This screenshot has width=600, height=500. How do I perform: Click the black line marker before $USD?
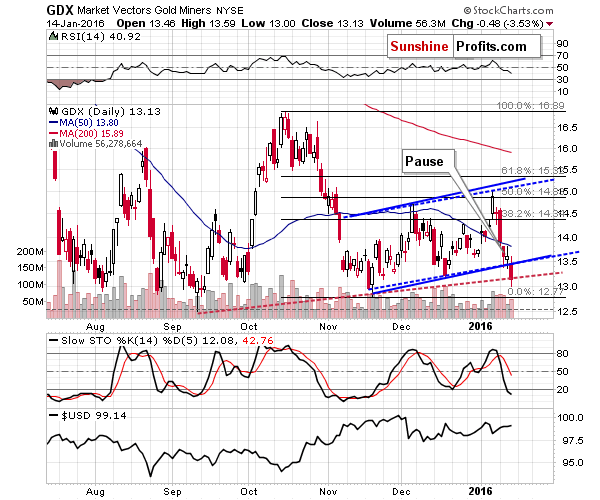tap(54, 415)
